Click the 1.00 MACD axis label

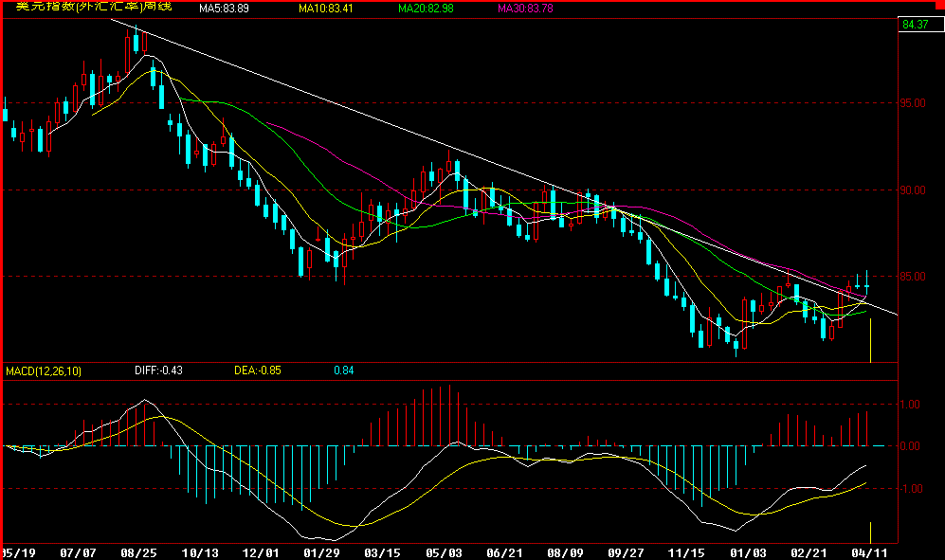coord(910,405)
